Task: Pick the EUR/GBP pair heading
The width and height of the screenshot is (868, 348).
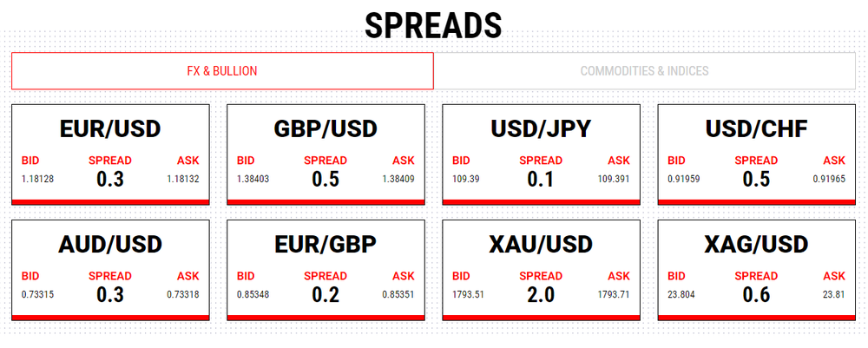Action: [x=325, y=244]
